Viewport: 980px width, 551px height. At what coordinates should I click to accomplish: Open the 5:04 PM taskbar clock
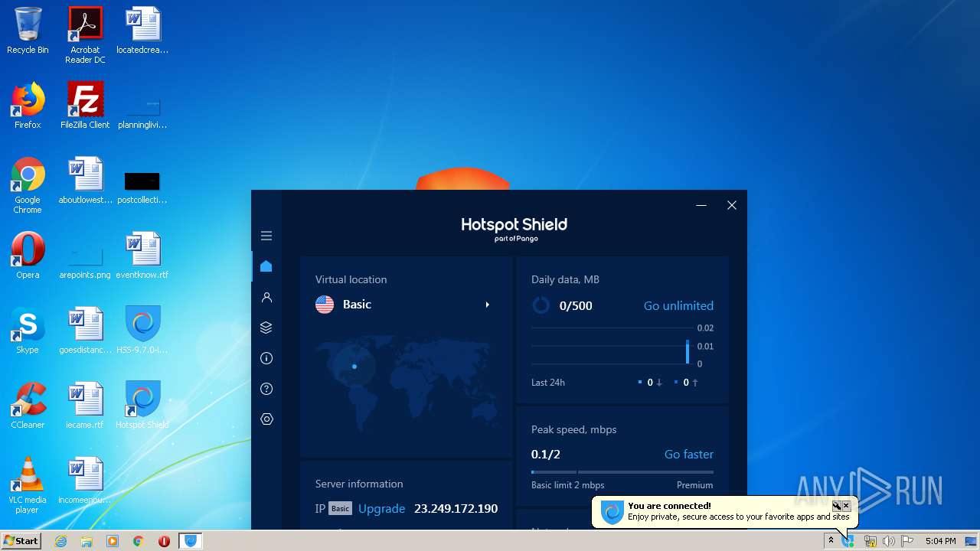point(940,541)
